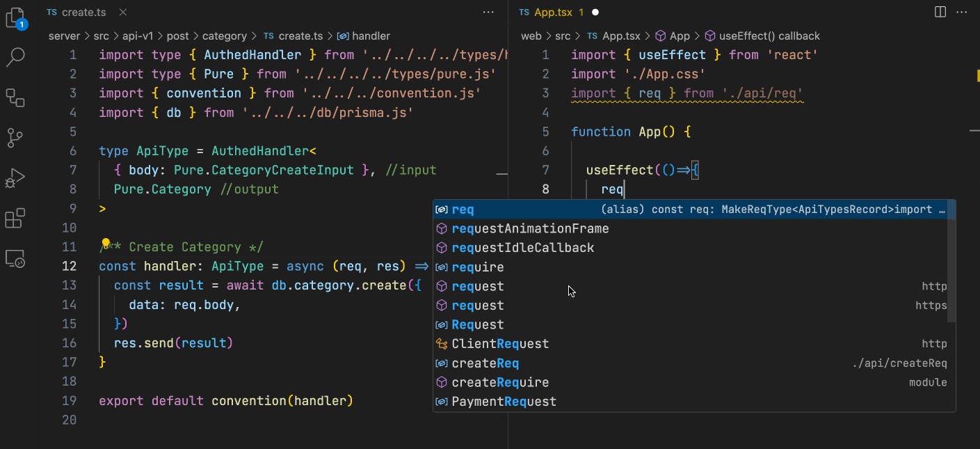Click 'category' breadcrumb segment
The width and height of the screenshot is (980, 449).
(225, 36)
